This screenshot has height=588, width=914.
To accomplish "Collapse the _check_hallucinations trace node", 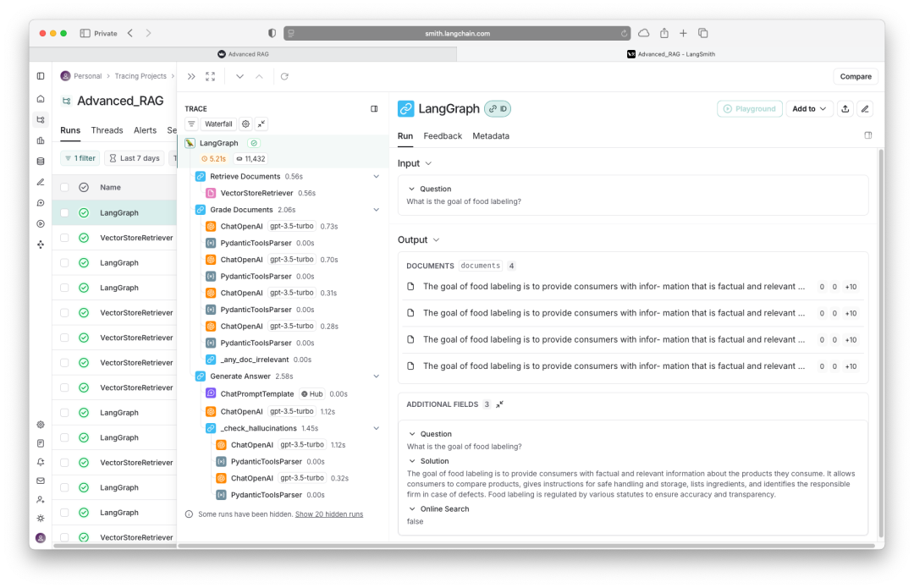I will 377,428.
